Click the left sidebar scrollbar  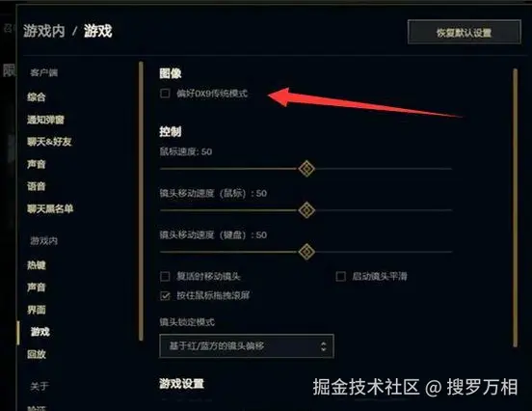click(141, 201)
